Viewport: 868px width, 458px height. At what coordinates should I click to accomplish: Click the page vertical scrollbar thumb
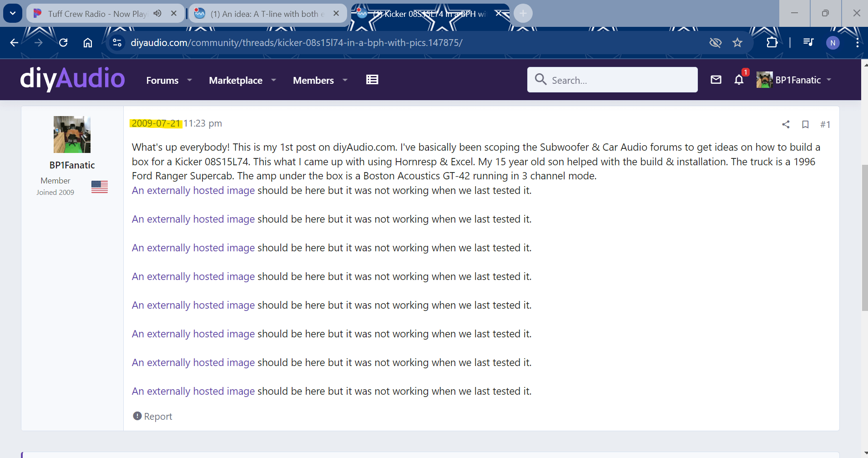[x=864, y=238]
